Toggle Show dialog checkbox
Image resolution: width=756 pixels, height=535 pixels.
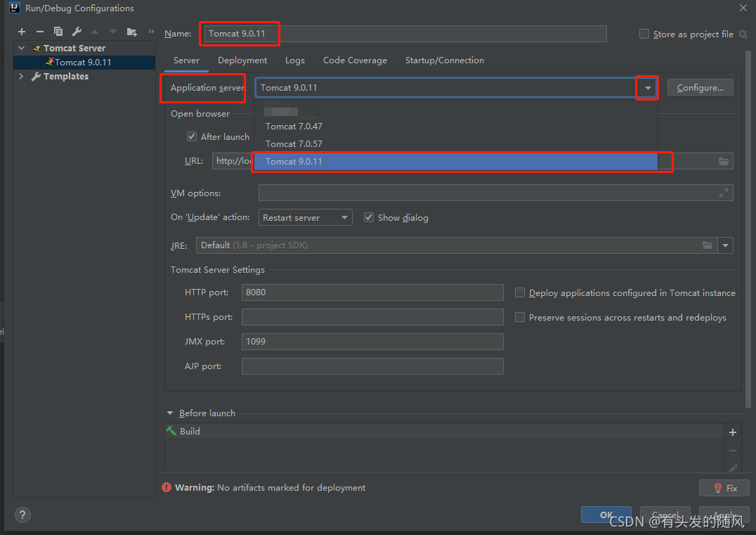pyautogui.click(x=369, y=217)
